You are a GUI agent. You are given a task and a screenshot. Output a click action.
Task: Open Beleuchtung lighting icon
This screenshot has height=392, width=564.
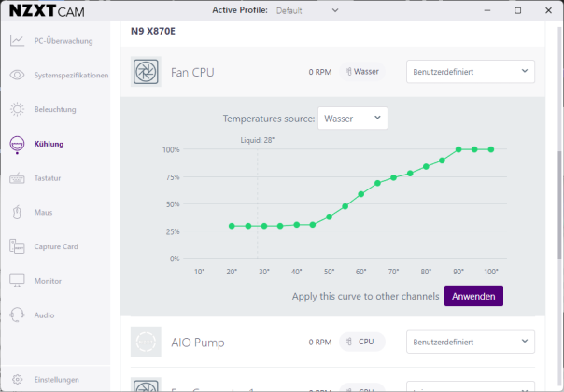coord(17,109)
